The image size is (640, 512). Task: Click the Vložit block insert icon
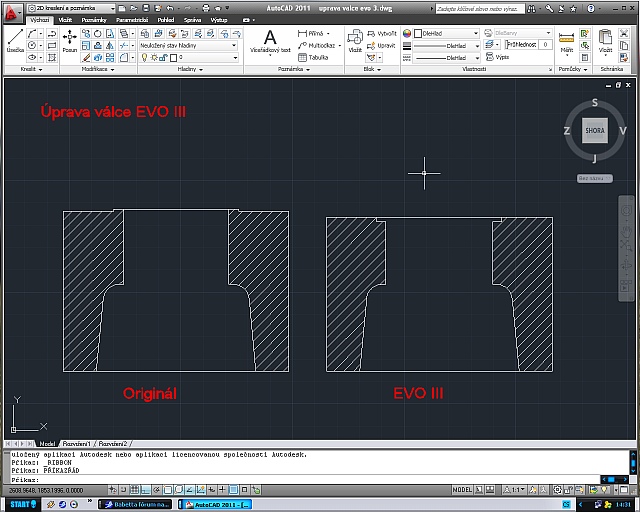(355, 41)
